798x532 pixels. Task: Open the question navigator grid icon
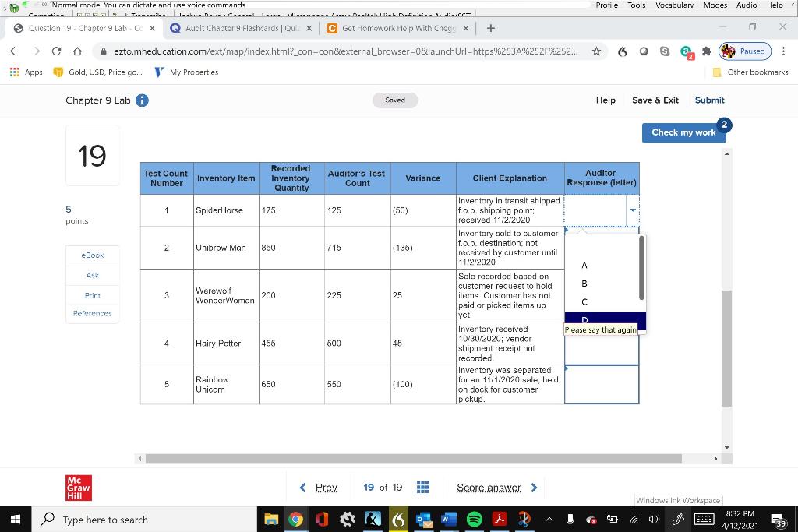(423, 487)
